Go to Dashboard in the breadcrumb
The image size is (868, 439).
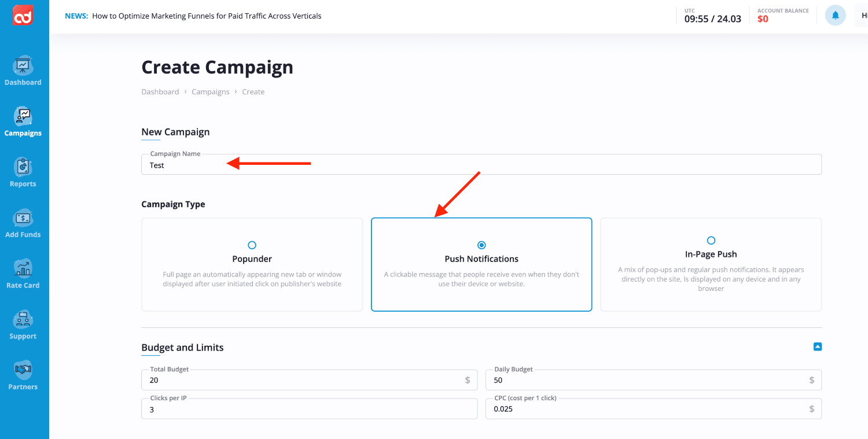(x=160, y=92)
